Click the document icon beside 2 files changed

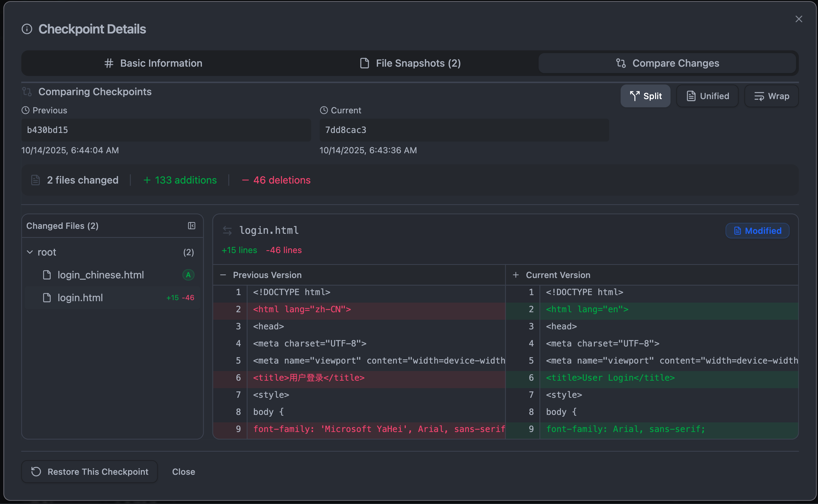click(x=35, y=180)
